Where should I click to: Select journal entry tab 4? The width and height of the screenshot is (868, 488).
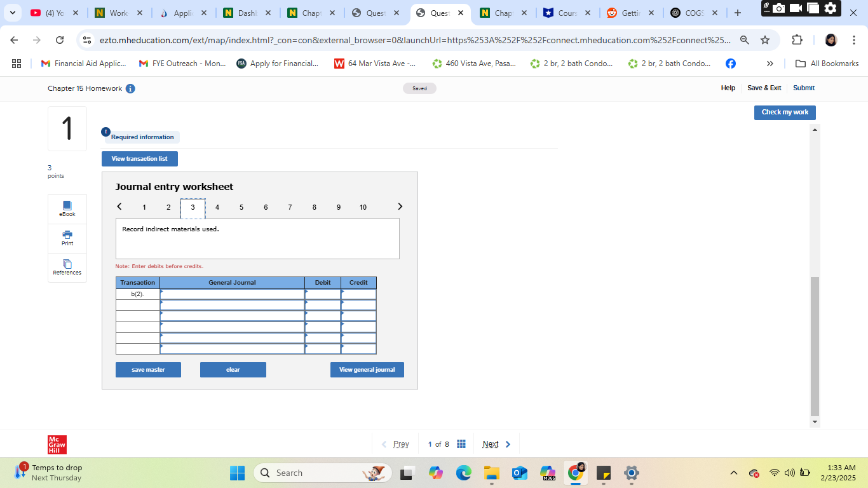217,207
